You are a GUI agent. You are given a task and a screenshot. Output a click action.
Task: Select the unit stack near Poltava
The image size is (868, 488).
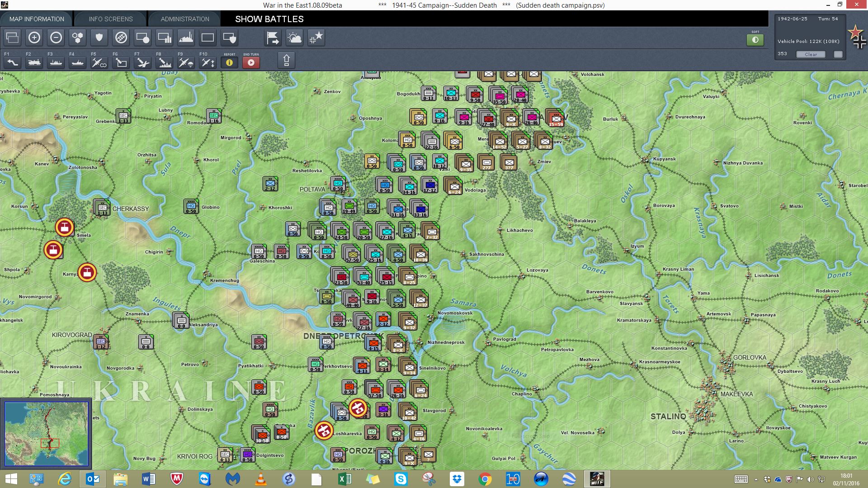(x=338, y=184)
